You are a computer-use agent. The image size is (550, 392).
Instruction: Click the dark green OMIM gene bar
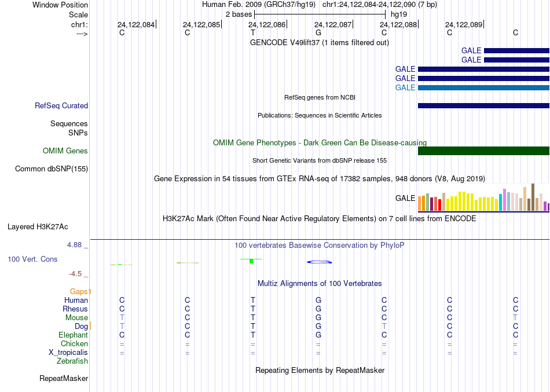(x=483, y=151)
